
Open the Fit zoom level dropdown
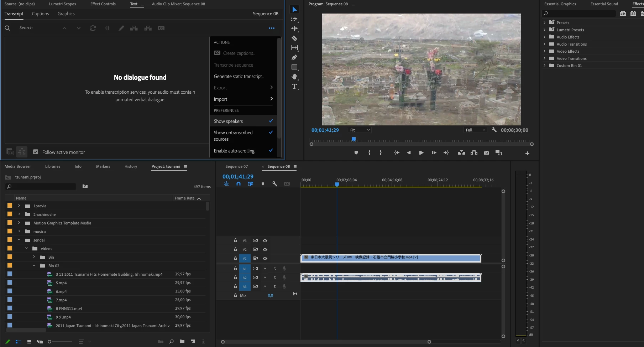[x=360, y=130]
